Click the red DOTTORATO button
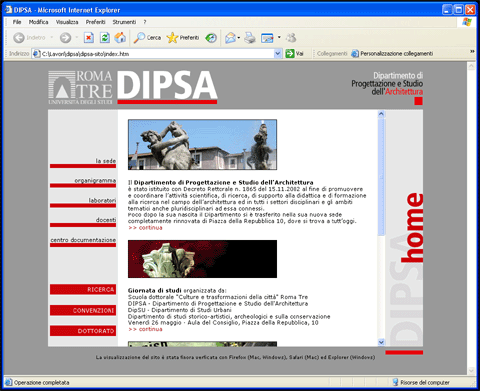 pos(83,331)
